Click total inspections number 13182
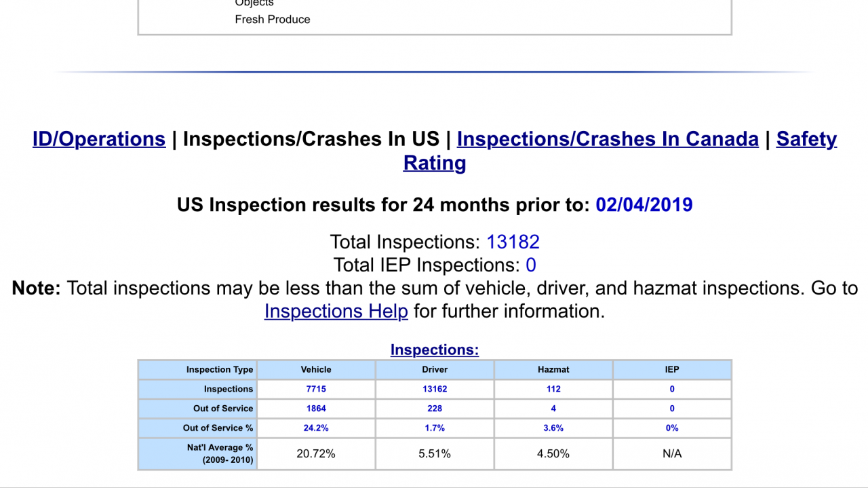 pos(513,242)
